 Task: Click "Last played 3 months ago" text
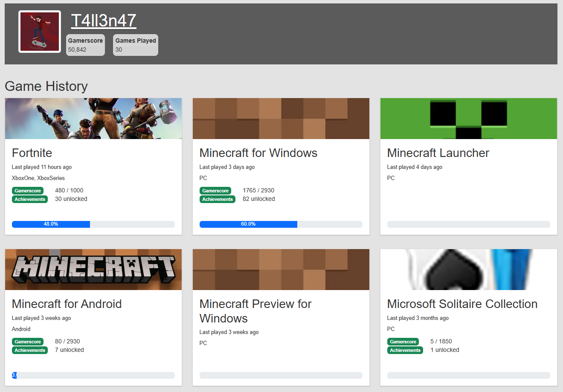click(418, 318)
